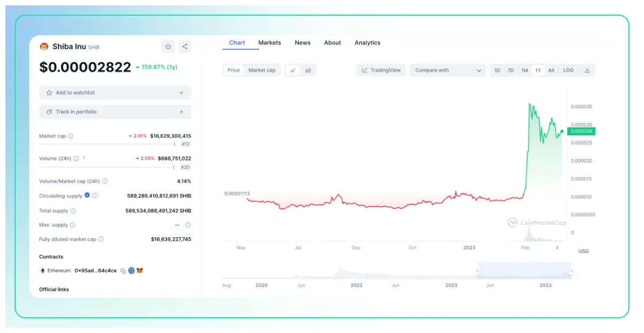Open TradingView chart mode

(381, 70)
